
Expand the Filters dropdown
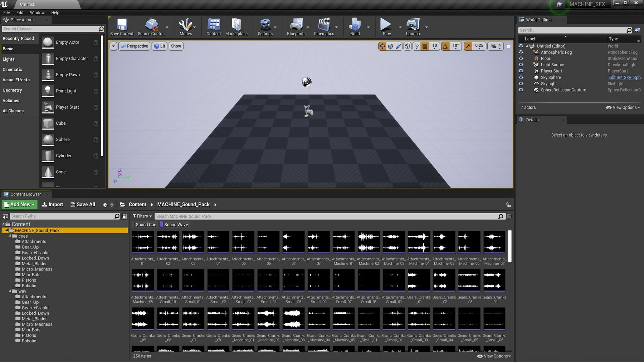pyautogui.click(x=142, y=216)
